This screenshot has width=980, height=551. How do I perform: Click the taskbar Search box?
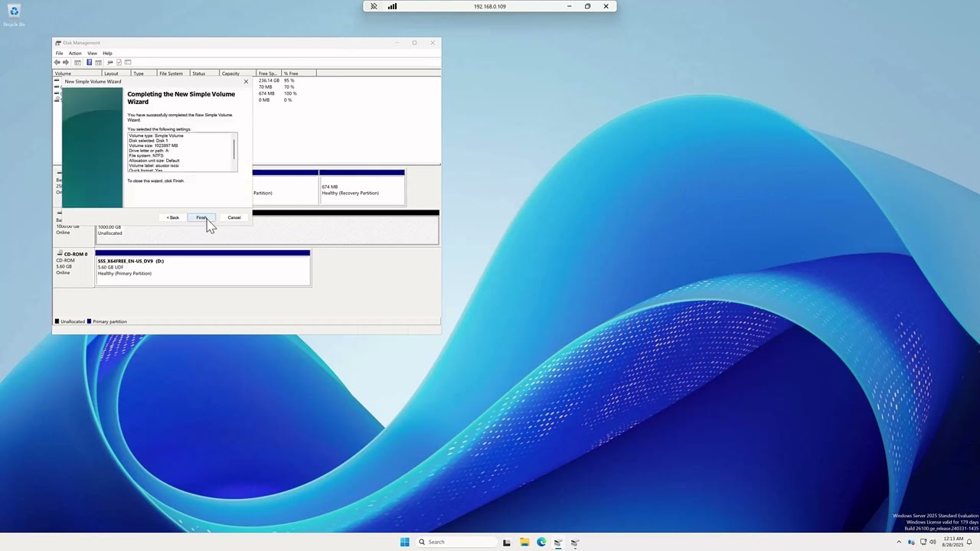(x=456, y=542)
